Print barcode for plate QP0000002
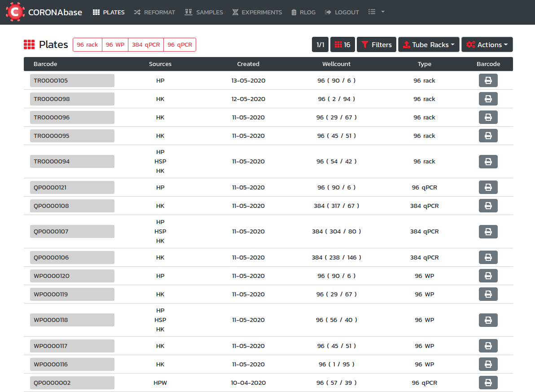 coord(488,383)
